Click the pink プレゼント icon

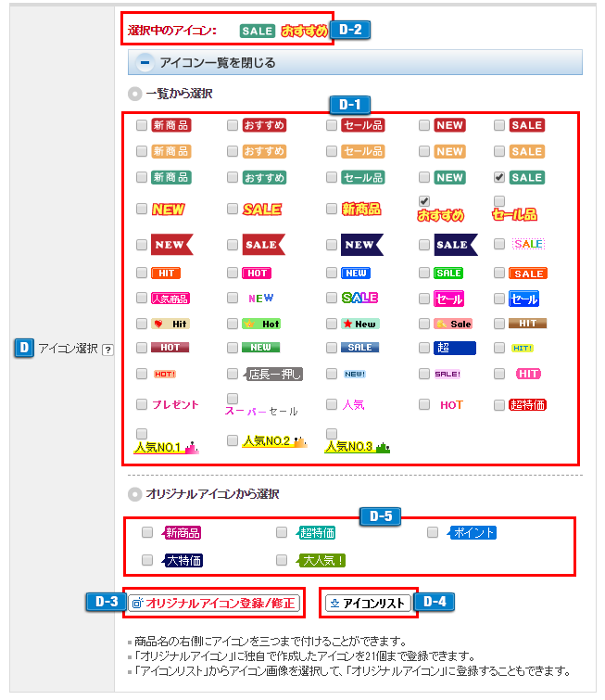click(175, 405)
